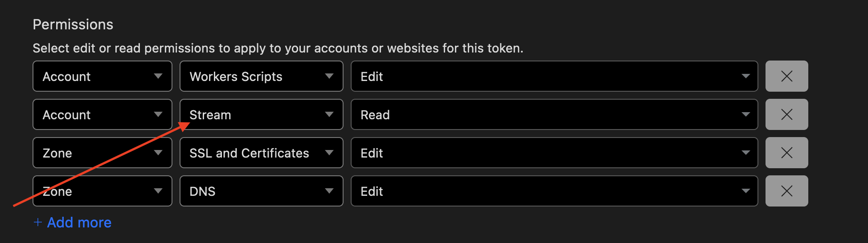Click the plus icon beside Add more

pos(38,223)
